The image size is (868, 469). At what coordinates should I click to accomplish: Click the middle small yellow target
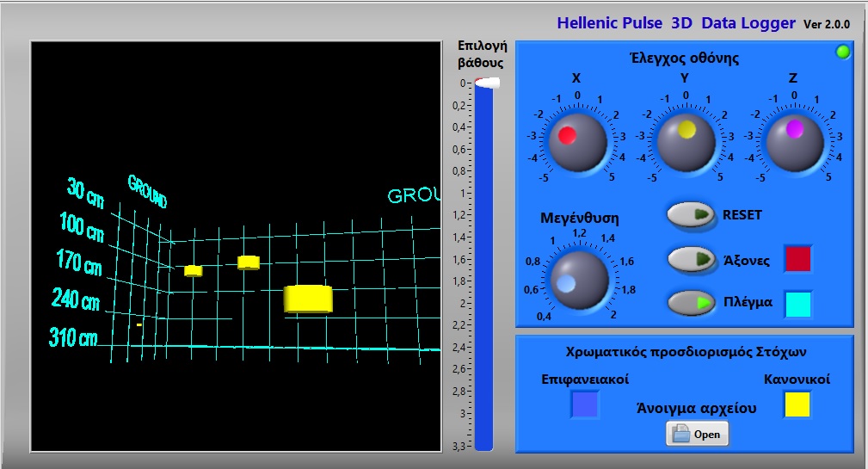(249, 262)
